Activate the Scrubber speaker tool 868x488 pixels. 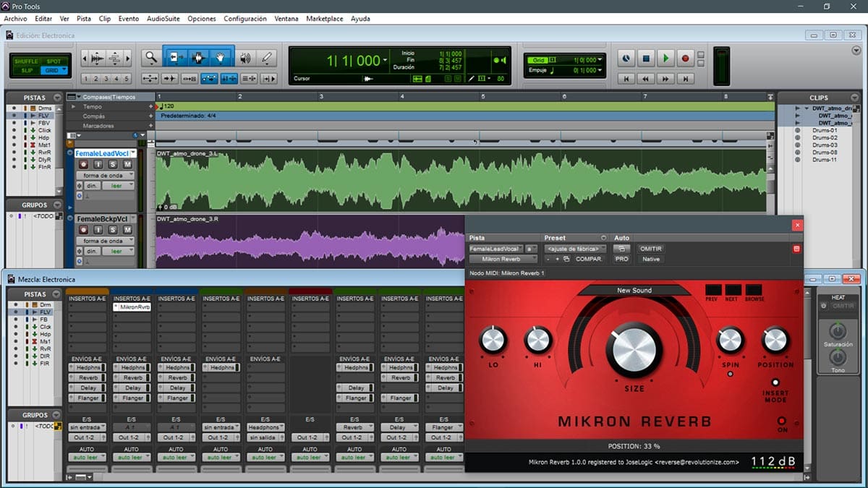(246, 58)
